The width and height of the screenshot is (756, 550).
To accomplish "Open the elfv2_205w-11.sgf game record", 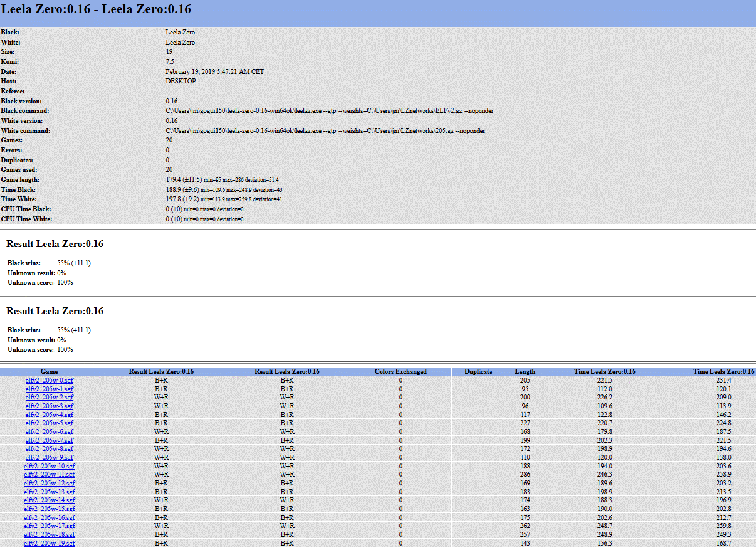I will coord(49,475).
